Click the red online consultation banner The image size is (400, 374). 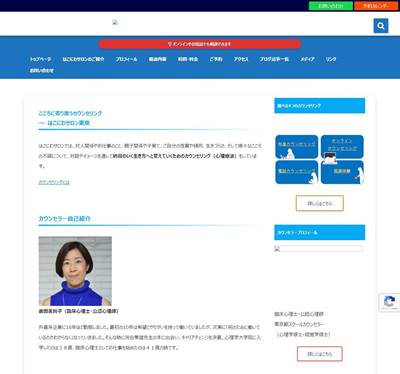pos(200,44)
